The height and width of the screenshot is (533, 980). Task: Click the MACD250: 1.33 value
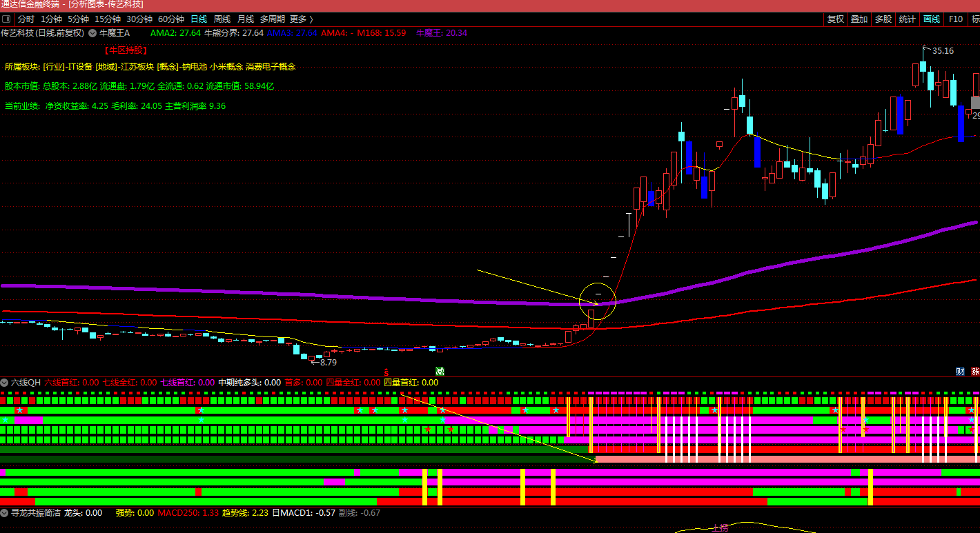pyautogui.click(x=188, y=513)
